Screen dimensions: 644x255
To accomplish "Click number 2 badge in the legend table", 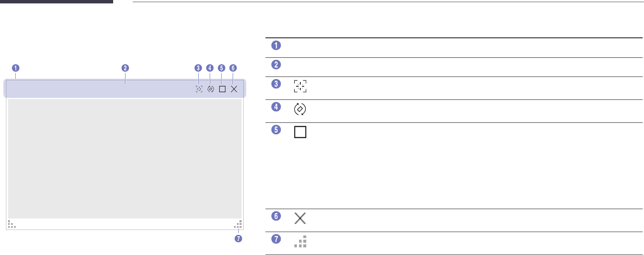I will pos(276,65).
